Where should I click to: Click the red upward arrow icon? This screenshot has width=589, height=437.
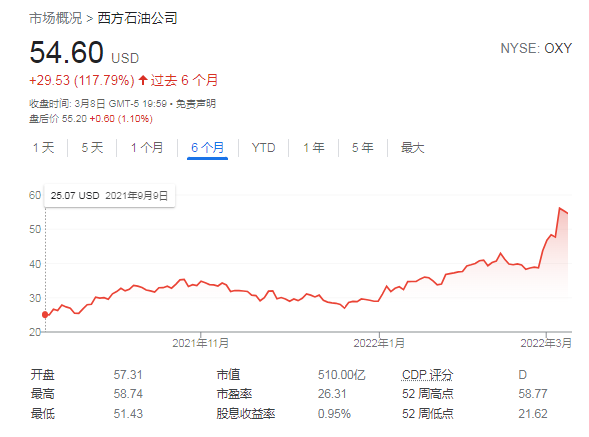click(143, 80)
